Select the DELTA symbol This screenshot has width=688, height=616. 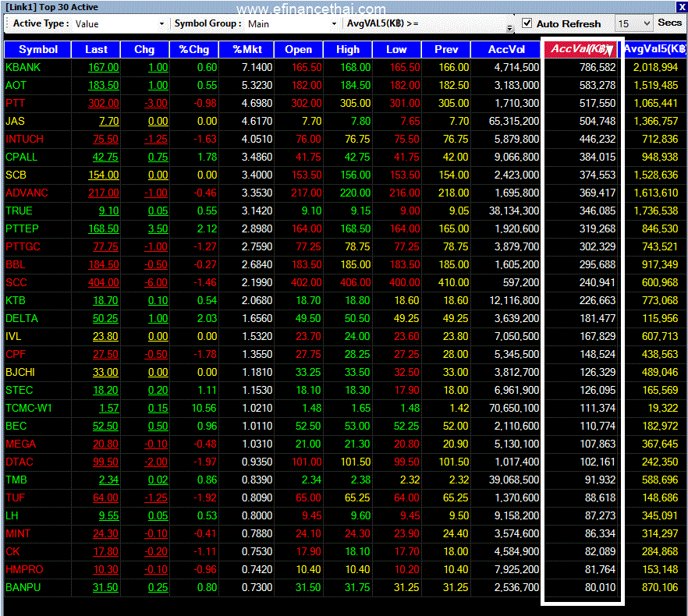pos(22,319)
